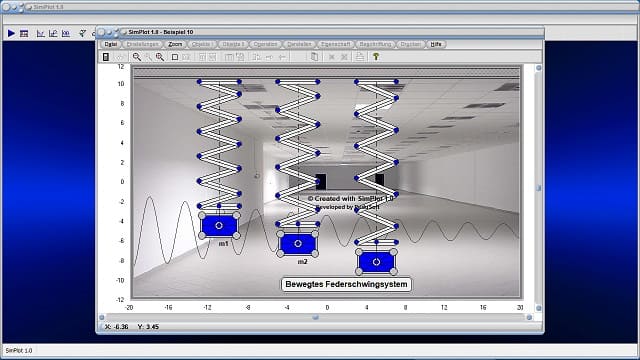Click the copy pages icon in the toolbar
Screen dimensions: 640x360
point(314,57)
